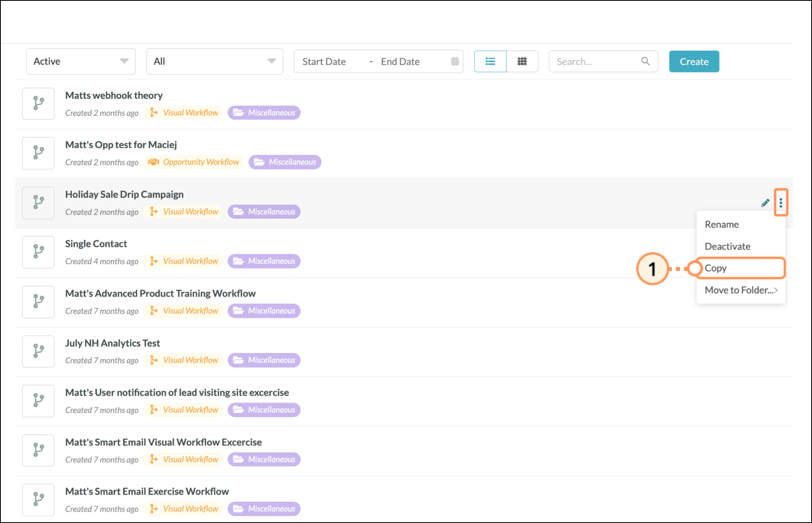Click workflow icon beside Matts webhook theory
The image size is (812, 523).
click(x=38, y=104)
